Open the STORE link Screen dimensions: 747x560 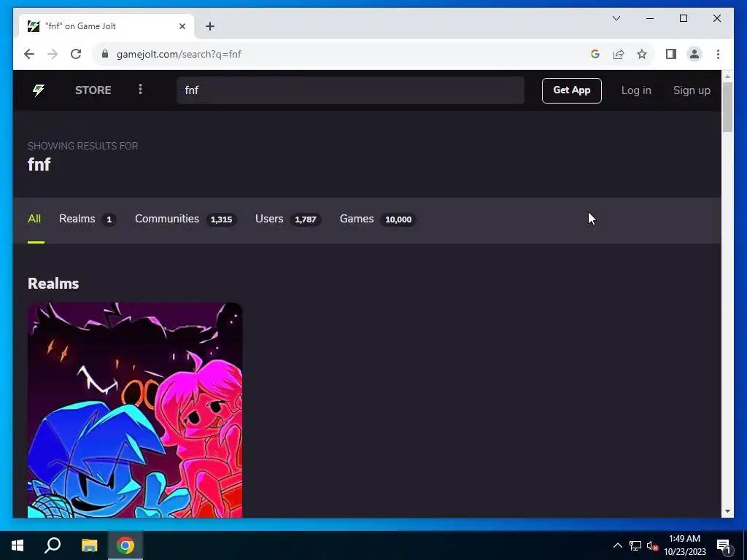pos(93,90)
